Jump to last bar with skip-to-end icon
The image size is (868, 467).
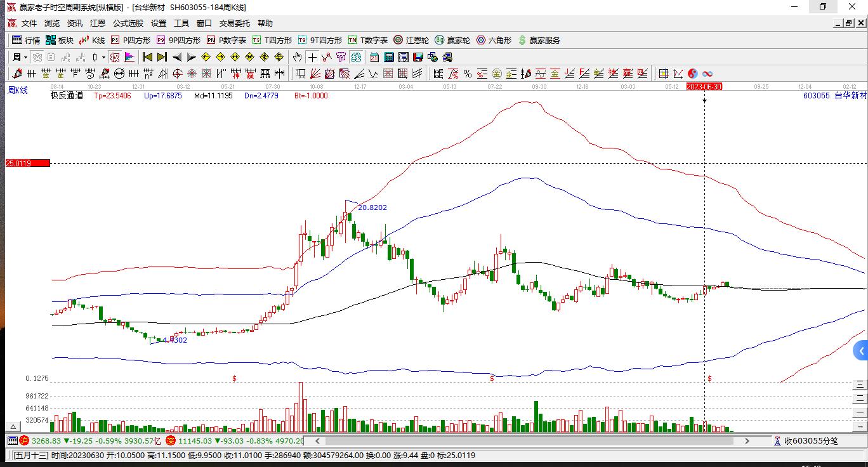pyautogui.click(x=162, y=57)
